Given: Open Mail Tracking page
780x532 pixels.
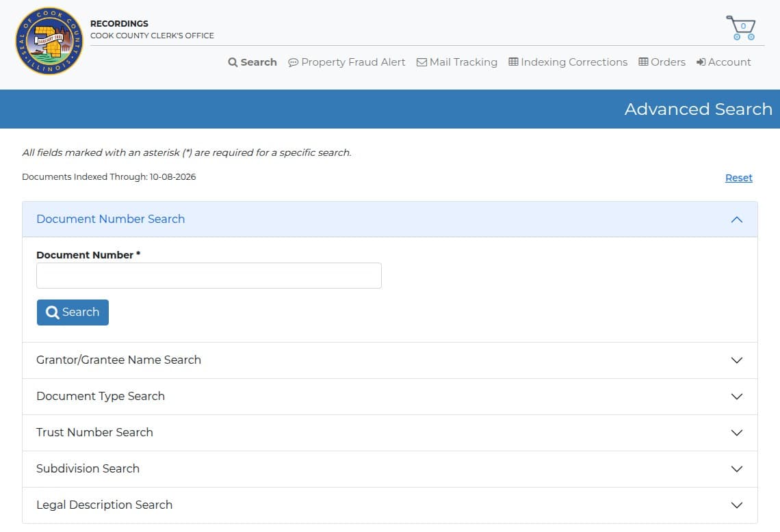Looking at the screenshot, I should [x=456, y=62].
